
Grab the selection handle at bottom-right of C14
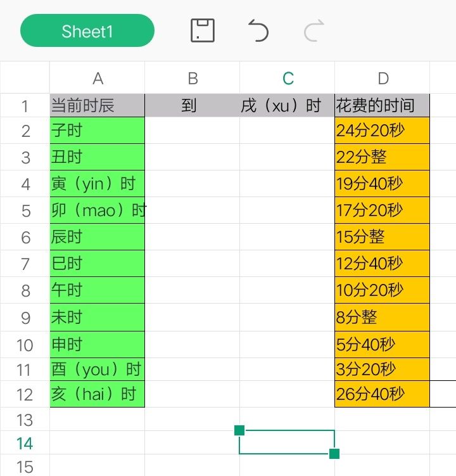click(x=334, y=454)
